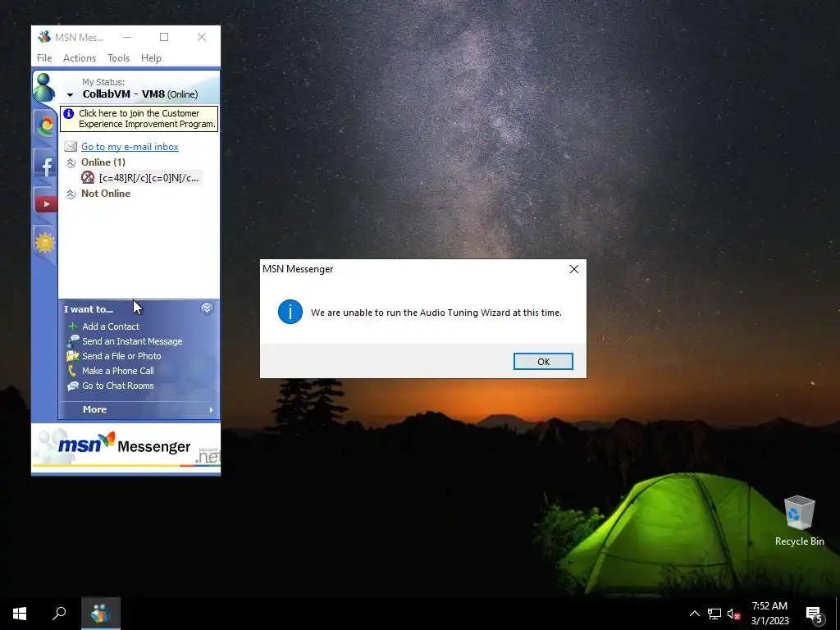Image resolution: width=840 pixels, height=630 pixels.
Task: Click Send an Instant Message link
Action: [132, 341]
